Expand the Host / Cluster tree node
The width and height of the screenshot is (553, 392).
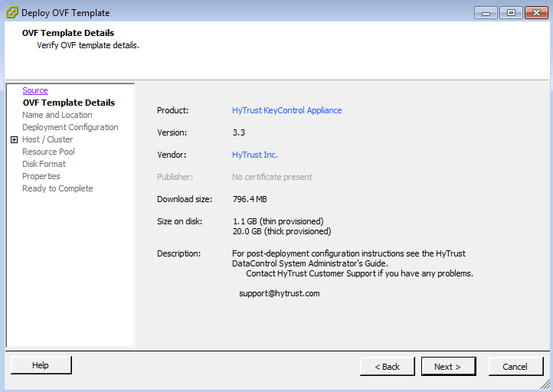click(14, 139)
